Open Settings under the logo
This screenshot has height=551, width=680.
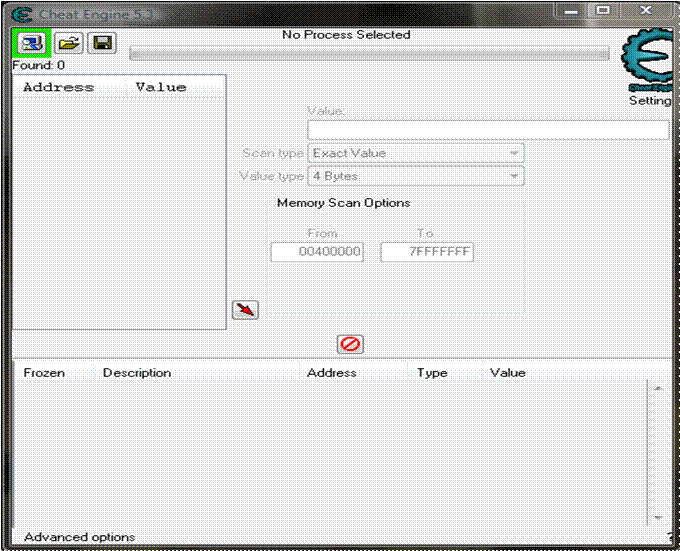coord(651,101)
